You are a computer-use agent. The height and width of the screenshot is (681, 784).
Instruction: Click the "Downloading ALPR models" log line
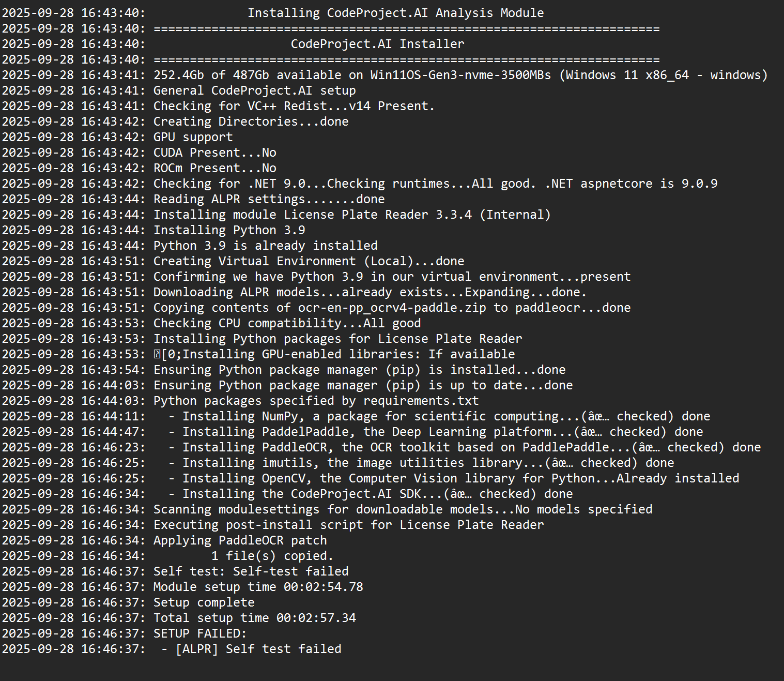pyautogui.click(x=370, y=292)
